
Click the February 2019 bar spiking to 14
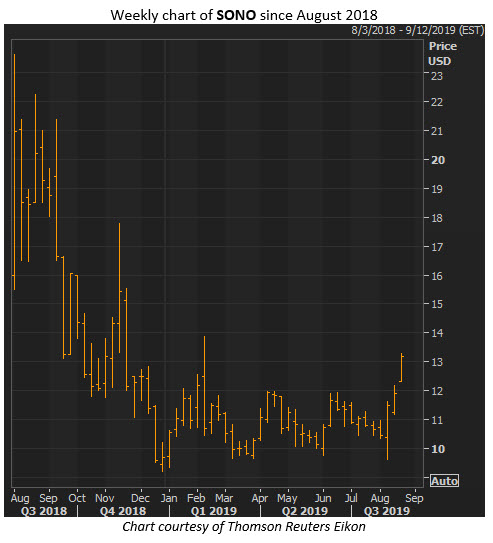tap(204, 386)
